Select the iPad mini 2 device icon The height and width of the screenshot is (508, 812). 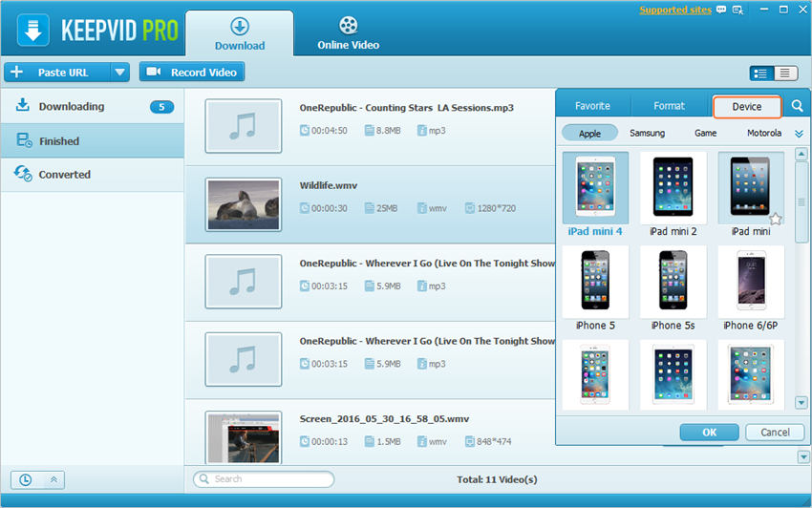[x=673, y=188]
